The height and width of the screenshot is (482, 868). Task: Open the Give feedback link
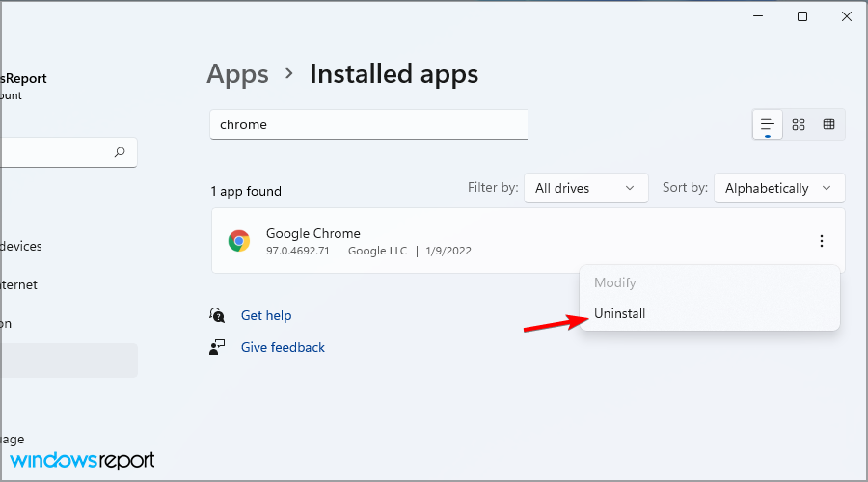(x=283, y=348)
